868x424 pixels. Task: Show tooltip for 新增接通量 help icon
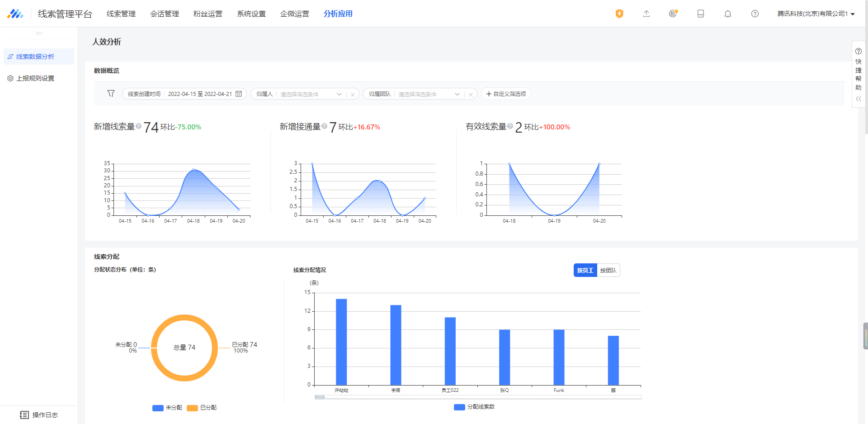[325, 126]
